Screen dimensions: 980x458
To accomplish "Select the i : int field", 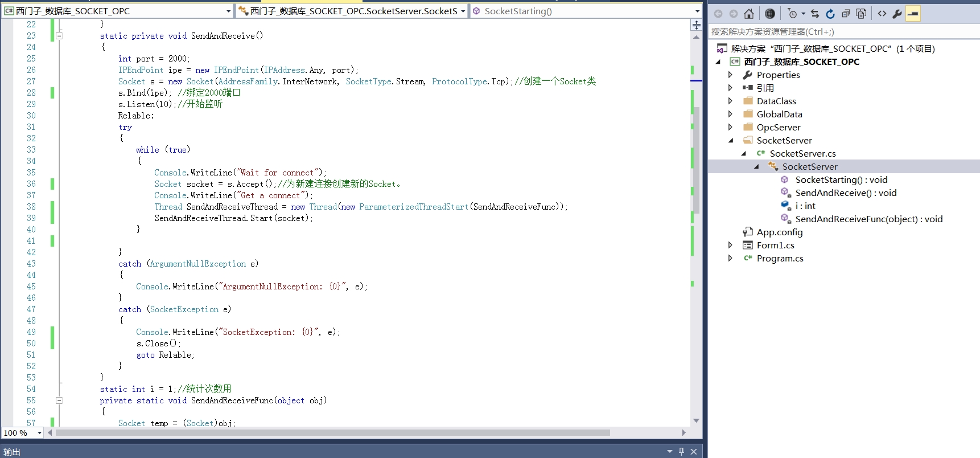I will click(805, 206).
